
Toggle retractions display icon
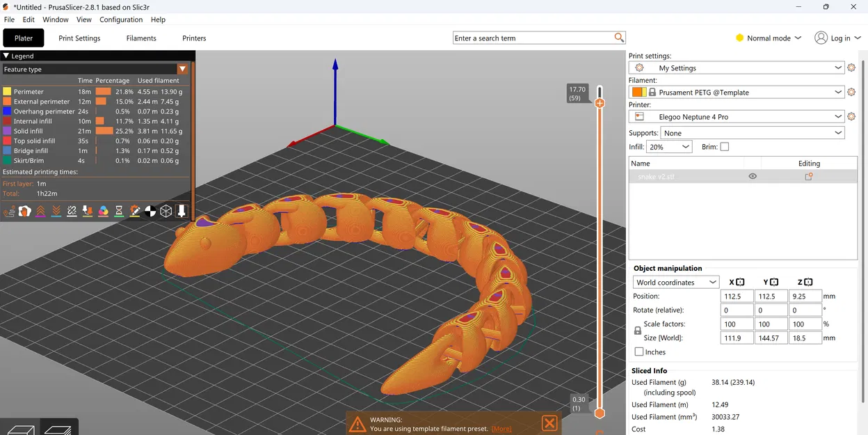pyautogui.click(x=40, y=211)
